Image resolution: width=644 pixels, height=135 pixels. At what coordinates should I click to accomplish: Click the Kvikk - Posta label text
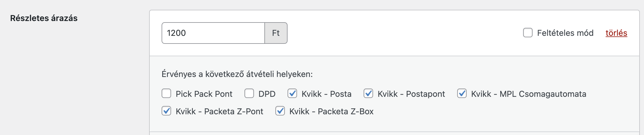[326, 94]
